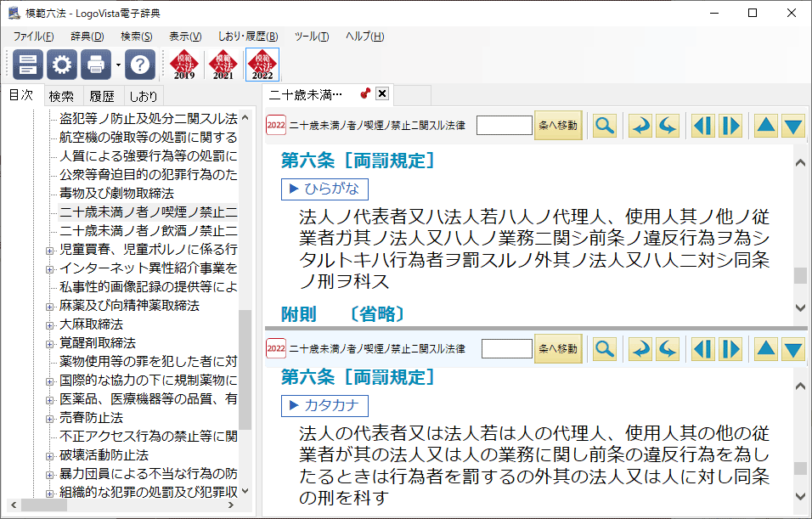
Task: Click the 2022 badge in lower pane
Action: tap(276, 348)
